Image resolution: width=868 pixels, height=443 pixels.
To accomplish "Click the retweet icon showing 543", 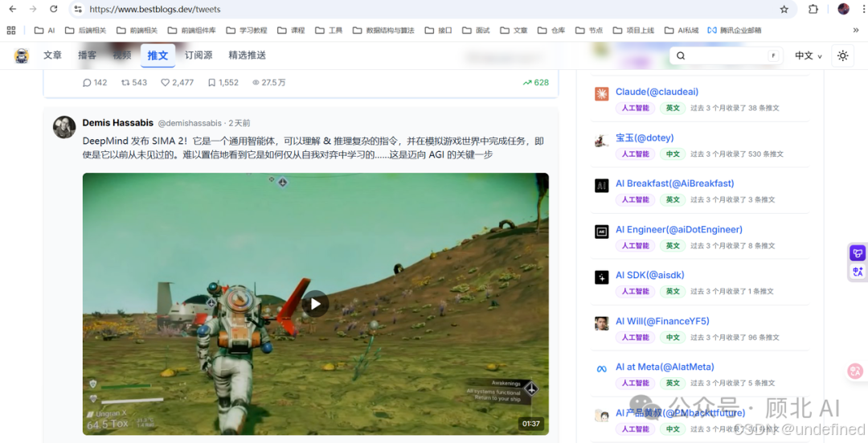I will (125, 83).
